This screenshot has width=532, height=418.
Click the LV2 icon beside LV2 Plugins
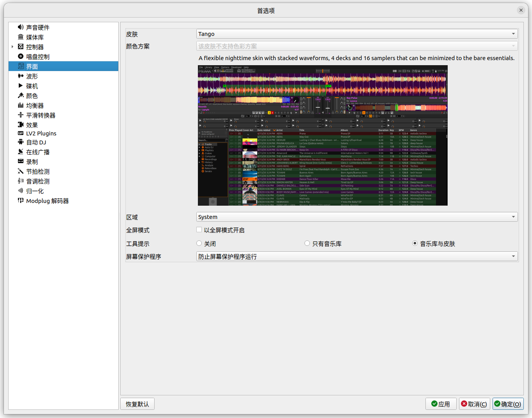tap(21, 133)
